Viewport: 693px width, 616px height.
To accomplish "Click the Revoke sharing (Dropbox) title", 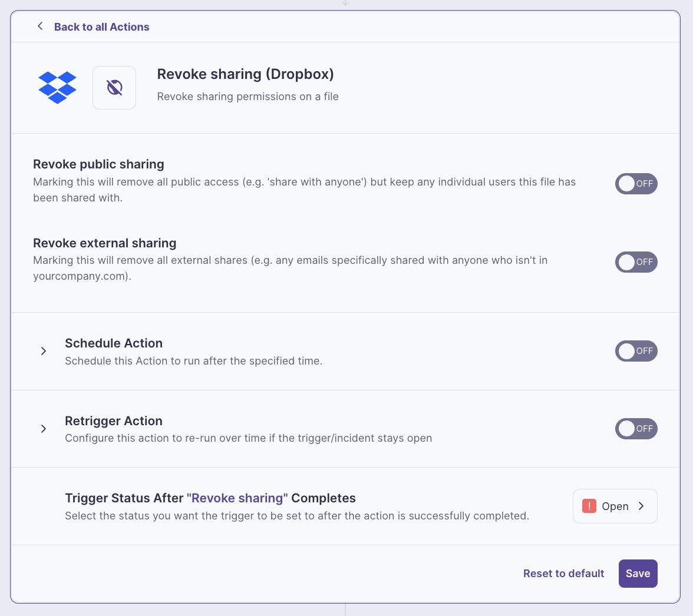I will (245, 74).
